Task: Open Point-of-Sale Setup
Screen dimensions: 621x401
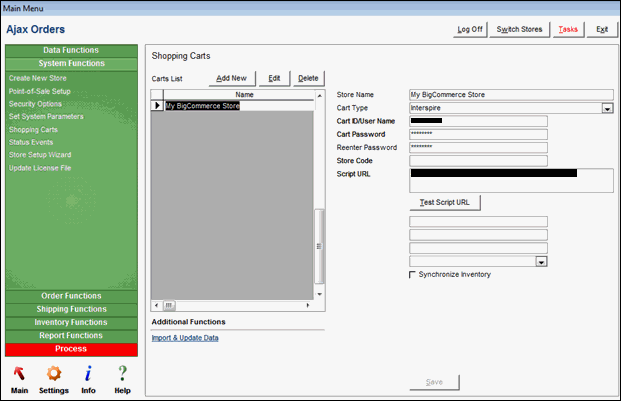Action: coord(40,91)
